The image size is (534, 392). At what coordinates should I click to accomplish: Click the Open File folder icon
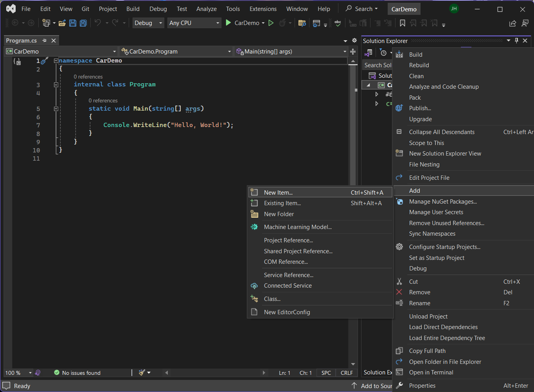tap(62, 23)
